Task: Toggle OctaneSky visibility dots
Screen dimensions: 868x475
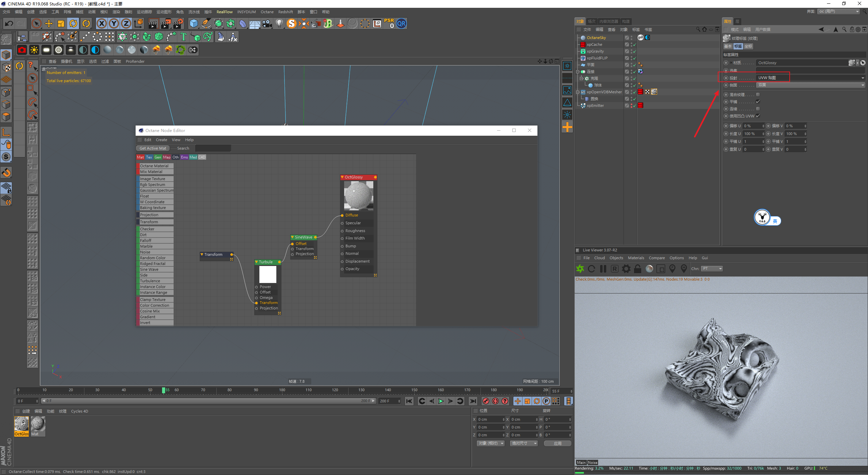Action: (x=631, y=38)
